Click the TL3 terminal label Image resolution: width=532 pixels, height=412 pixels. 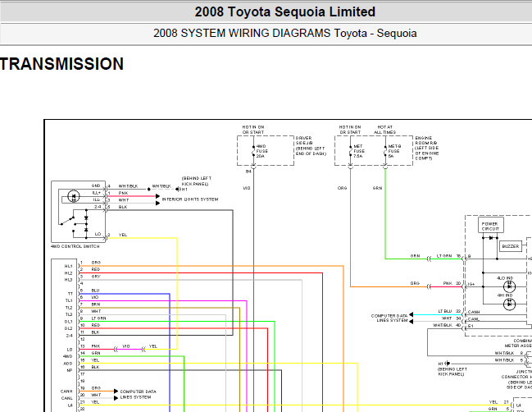click(x=69, y=314)
